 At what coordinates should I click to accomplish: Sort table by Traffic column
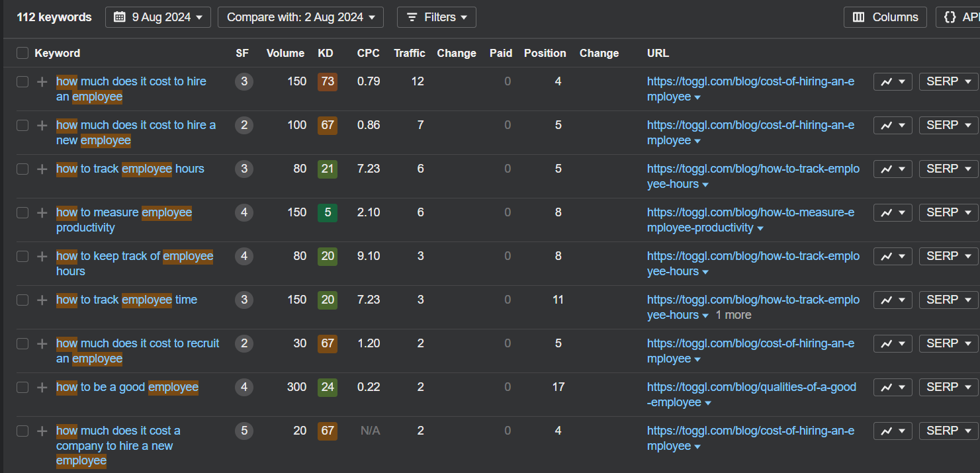coord(410,53)
